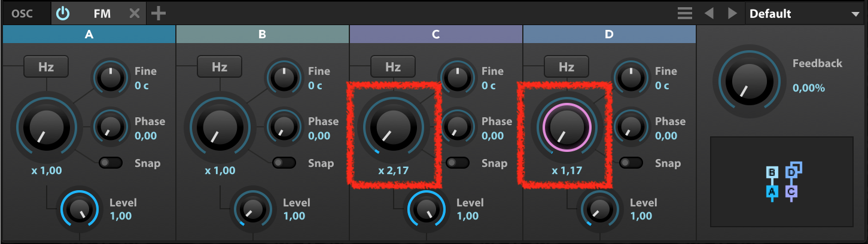
Task: Add a new oscillator with plus icon
Action: (158, 13)
